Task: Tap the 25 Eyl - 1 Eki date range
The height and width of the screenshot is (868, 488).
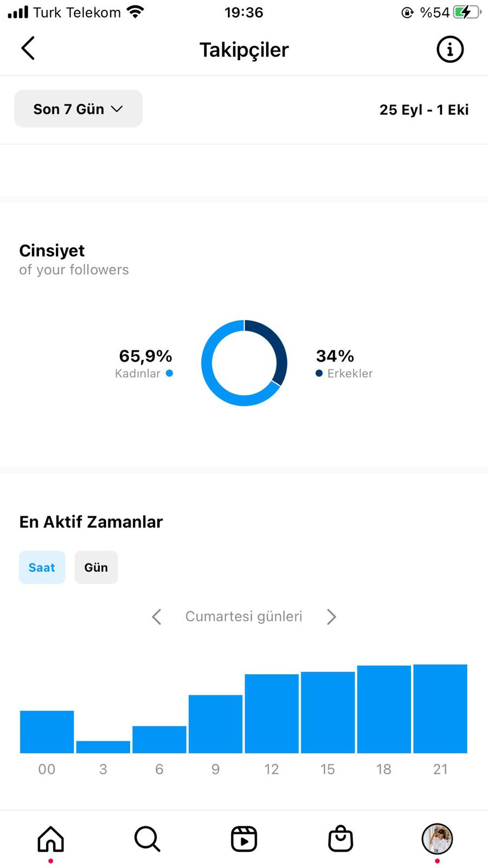Action: 424,110
